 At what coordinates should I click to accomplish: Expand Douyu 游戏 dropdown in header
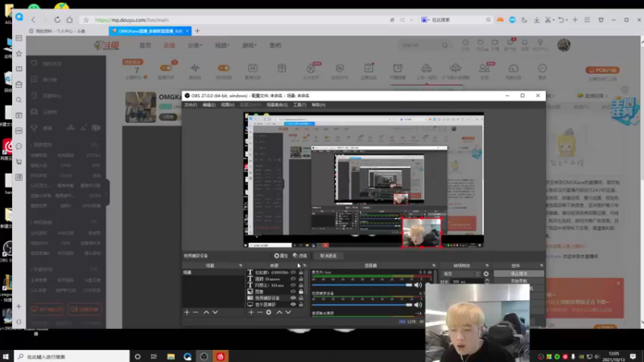click(x=250, y=45)
